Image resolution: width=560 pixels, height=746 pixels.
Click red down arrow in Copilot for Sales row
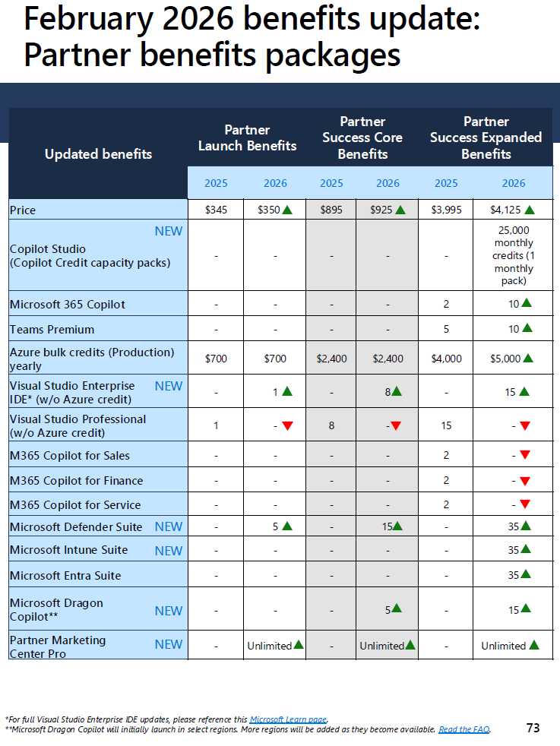pos(525,455)
